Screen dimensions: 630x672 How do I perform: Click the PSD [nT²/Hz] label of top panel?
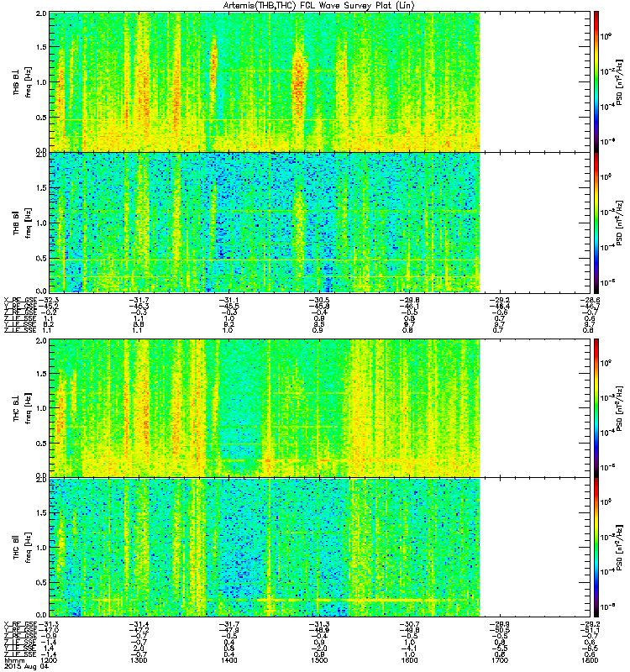tap(620, 81)
